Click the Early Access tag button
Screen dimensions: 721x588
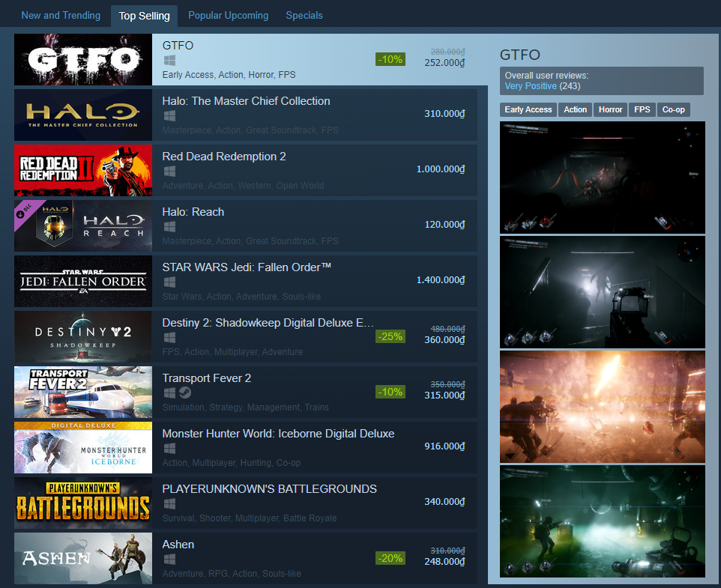coord(528,110)
